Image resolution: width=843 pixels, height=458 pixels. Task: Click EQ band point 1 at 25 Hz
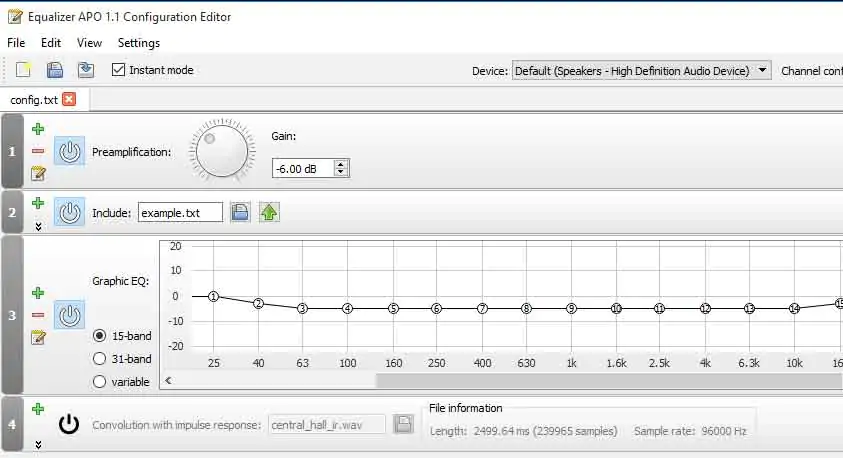[213, 296]
